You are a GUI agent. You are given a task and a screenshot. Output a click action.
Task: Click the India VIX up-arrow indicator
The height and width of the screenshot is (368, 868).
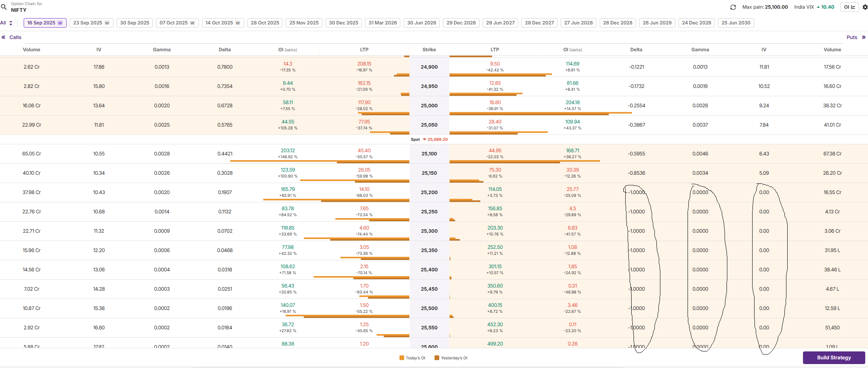pos(818,7)
